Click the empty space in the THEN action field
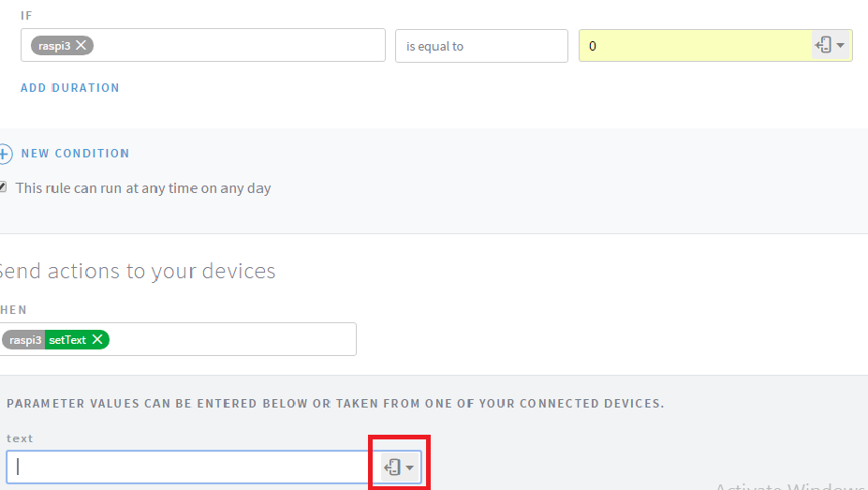This screenshot has width=868, height=490. pyautogui.click(x=232, y=339)
